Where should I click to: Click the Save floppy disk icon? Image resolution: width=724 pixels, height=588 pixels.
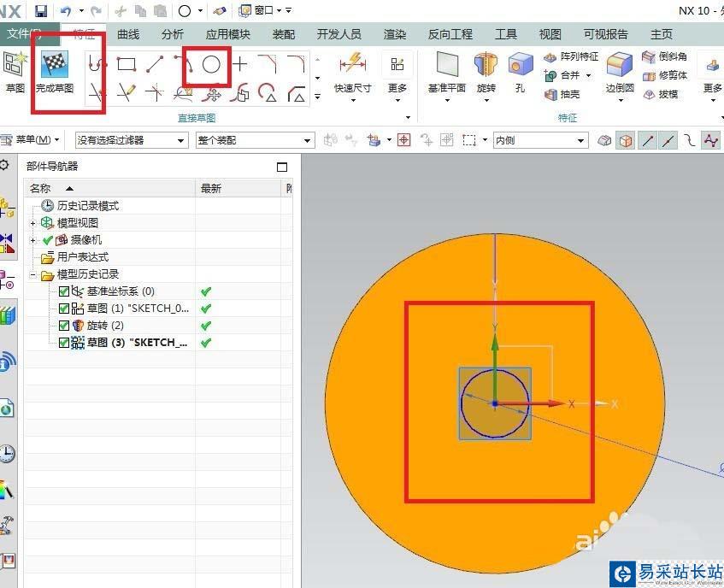click(x=41, y=10)
